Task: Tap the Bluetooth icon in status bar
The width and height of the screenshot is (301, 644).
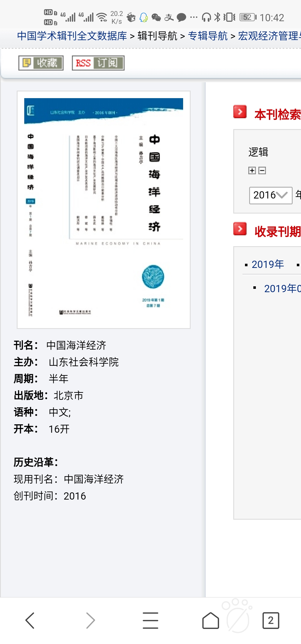Action: tap(217, 17)
